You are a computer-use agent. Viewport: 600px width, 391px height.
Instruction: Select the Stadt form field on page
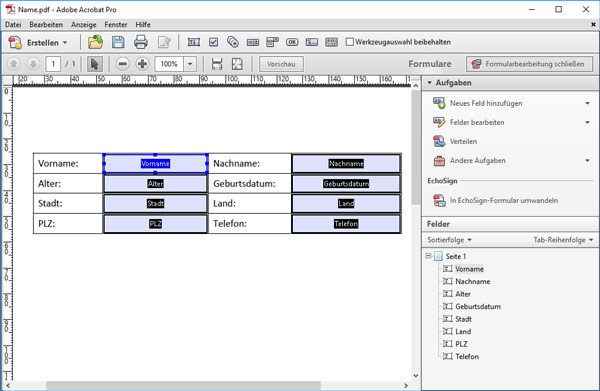155,204
